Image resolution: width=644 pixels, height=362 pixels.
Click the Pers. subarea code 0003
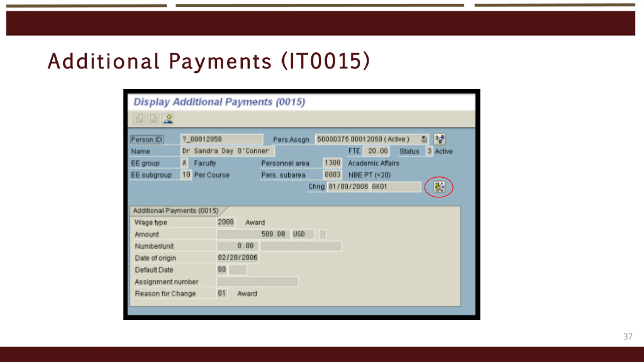332,175
